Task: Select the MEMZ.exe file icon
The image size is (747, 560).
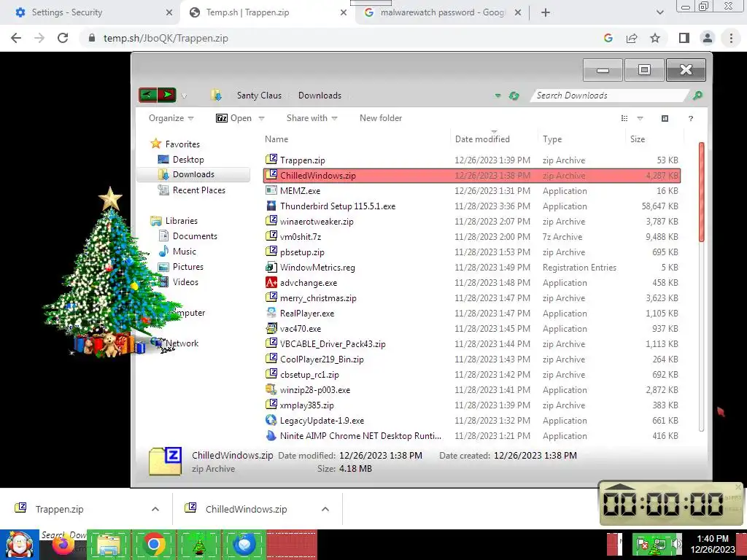Action: pos(271,190)
